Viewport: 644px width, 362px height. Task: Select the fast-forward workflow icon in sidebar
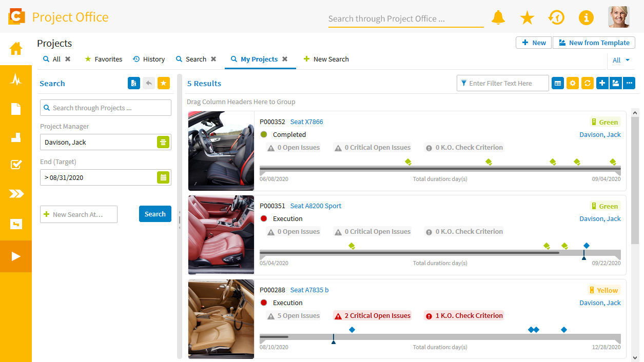click(16, 194)
